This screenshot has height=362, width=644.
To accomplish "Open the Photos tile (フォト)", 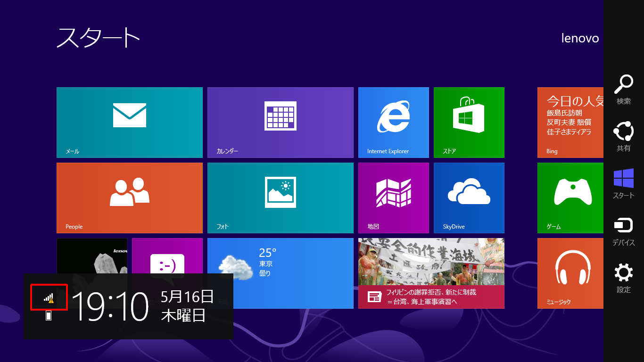I will (281, 198).
